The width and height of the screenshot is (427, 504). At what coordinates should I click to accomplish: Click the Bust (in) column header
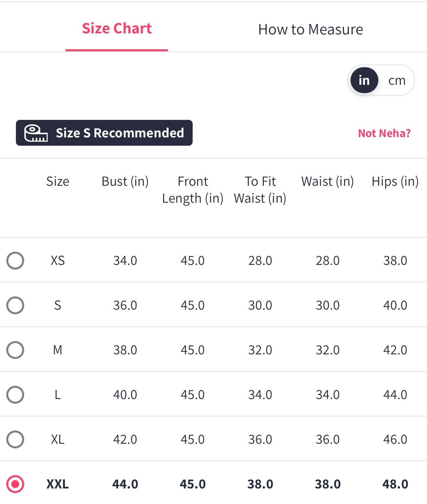pos(125,181)
